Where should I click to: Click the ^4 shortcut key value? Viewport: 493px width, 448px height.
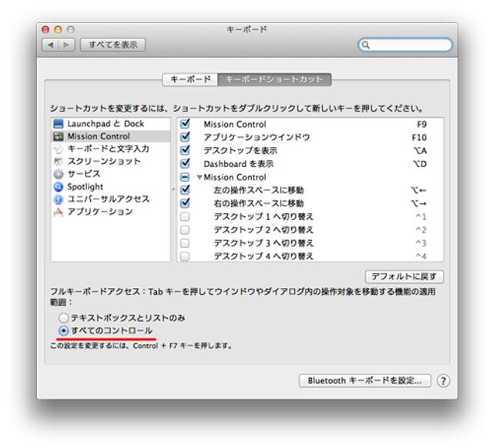[x=421, y=256]
